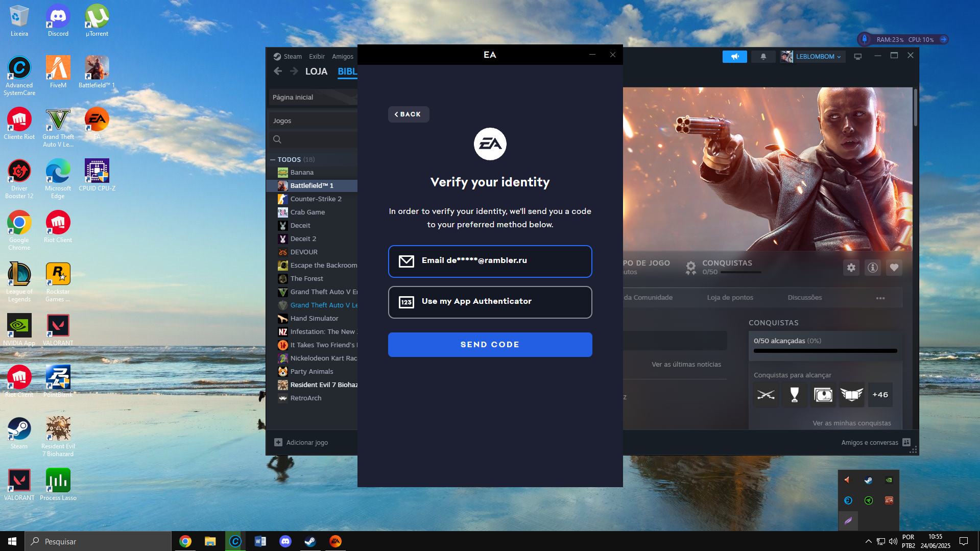
Task: Open Página inicial in Steam library
Action: tap(313, 98)
